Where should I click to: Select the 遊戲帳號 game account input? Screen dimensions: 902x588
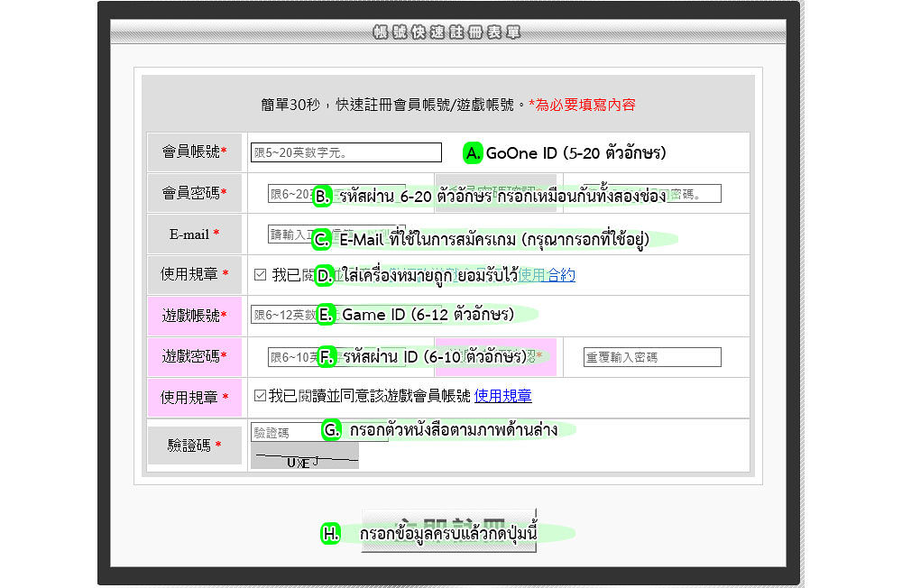(x=281, y=315)
